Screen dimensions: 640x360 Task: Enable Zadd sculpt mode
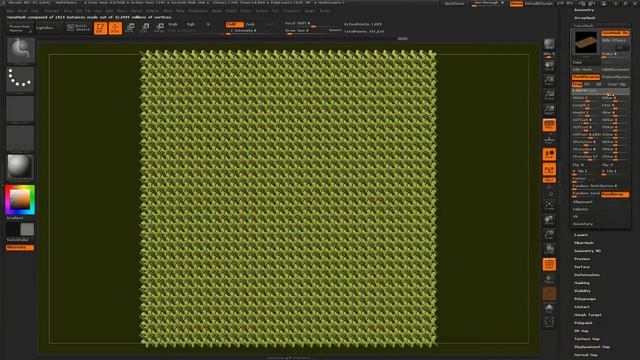[234, 24]
